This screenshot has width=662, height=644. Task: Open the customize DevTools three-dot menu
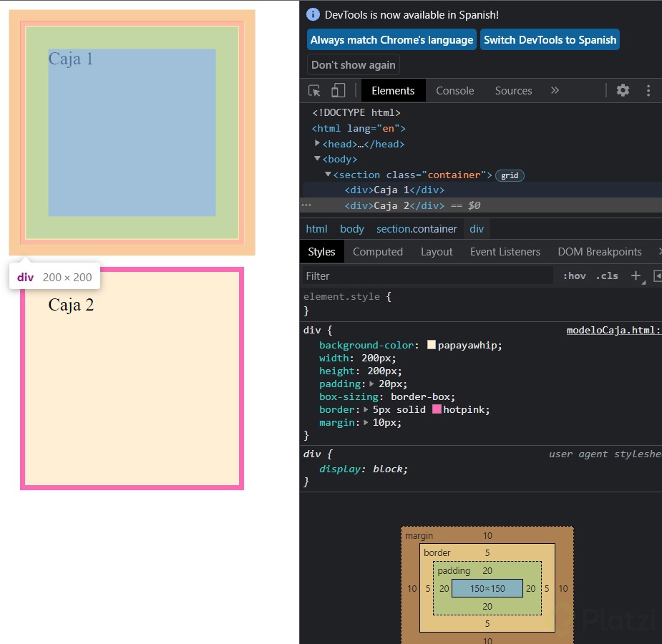[x=648, y=90]
